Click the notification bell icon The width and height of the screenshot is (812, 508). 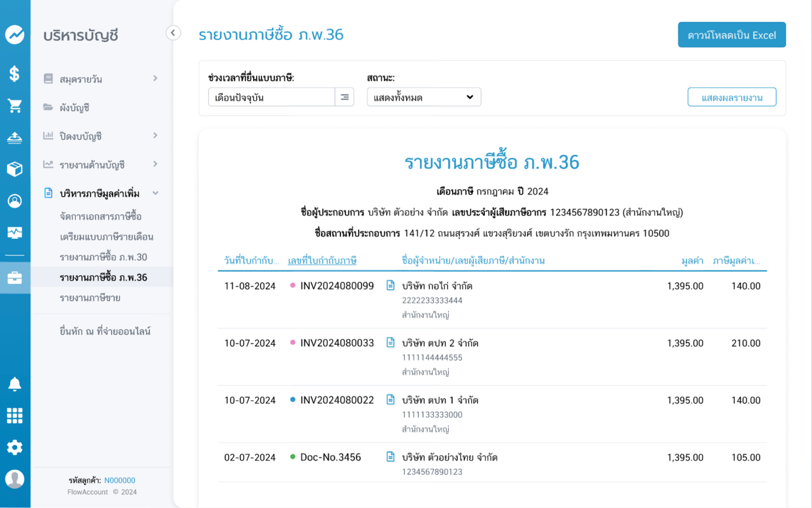(14, 384)
